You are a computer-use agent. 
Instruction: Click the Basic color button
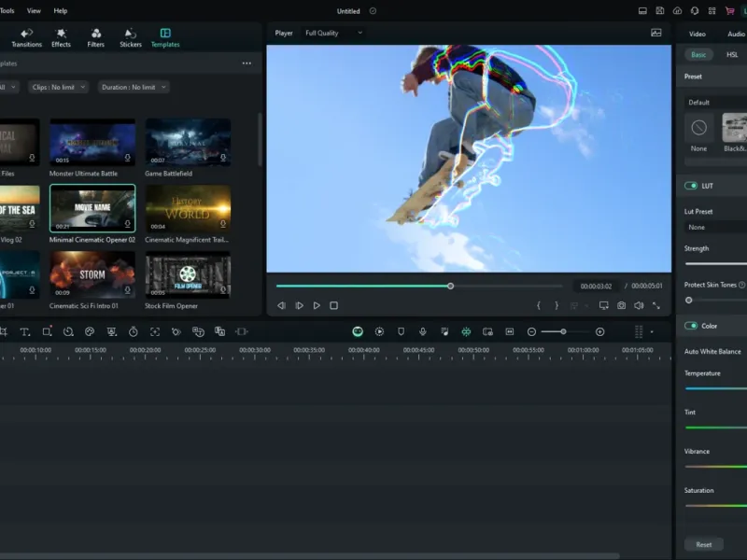698,55
